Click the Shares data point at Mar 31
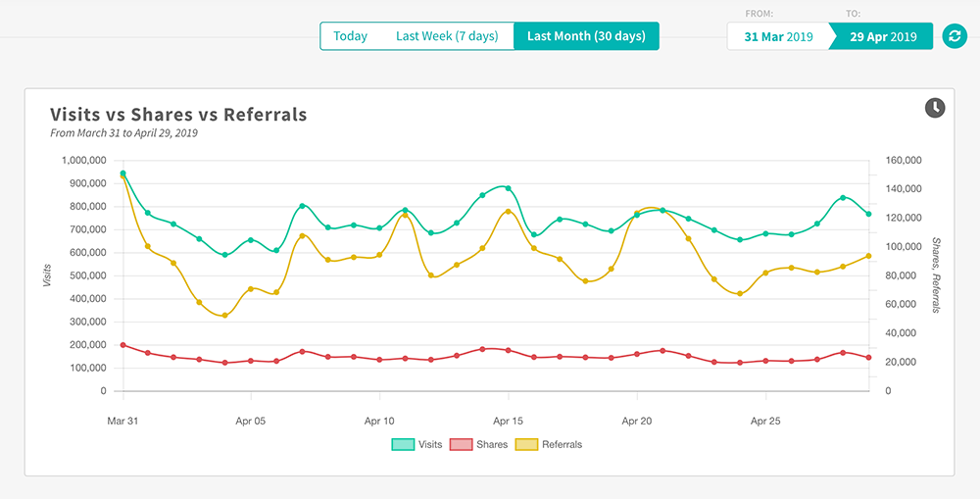The width and height of the screenshot is (980, 499). (122, 345)
